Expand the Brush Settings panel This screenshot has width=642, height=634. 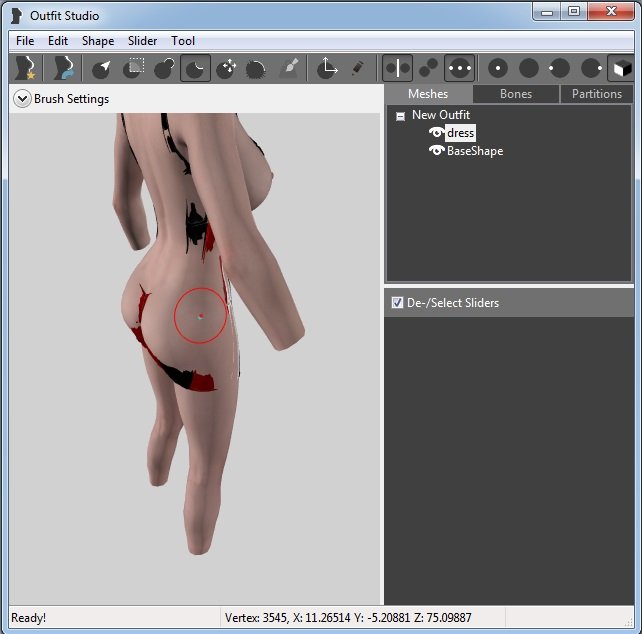(22, 99)
